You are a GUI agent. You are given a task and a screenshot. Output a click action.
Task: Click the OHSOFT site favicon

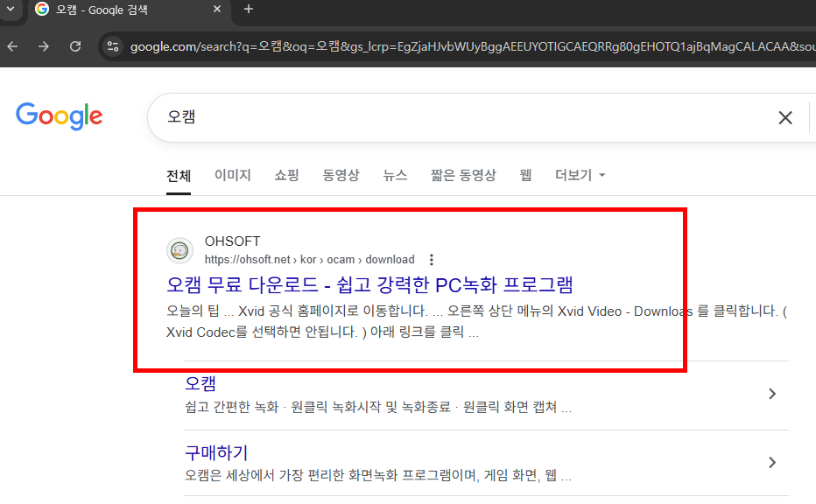179,249
